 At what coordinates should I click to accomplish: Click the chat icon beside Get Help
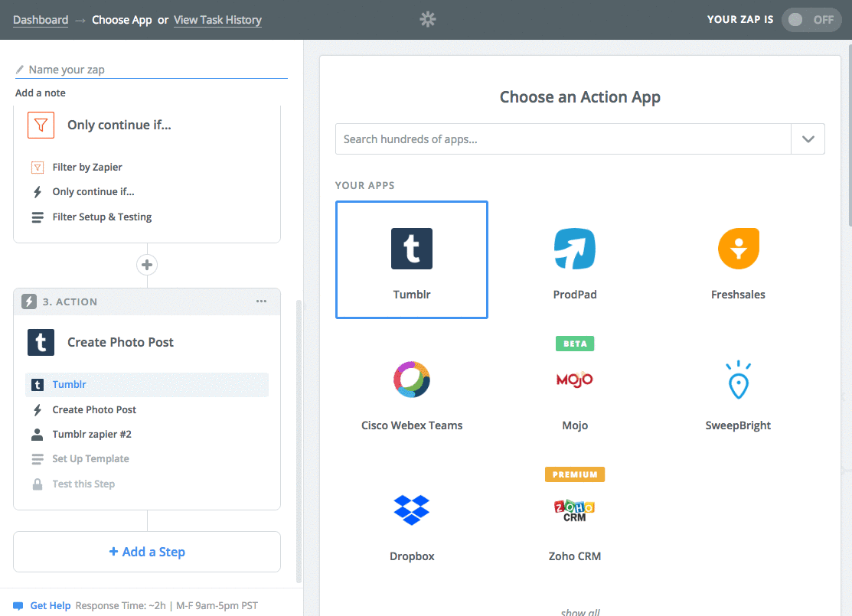[x=18, y=606]
